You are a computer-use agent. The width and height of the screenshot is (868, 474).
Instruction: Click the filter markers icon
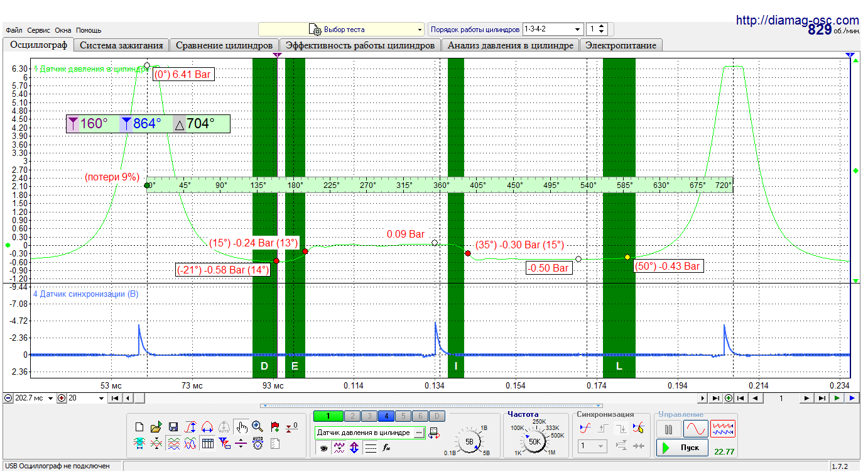pyautogui.click(x=224, y=444)
